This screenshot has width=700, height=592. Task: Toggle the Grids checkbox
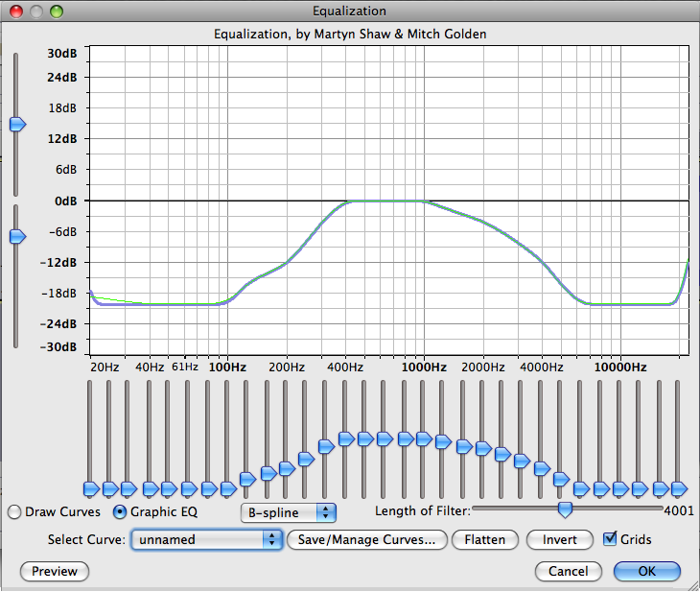(610, 539)
